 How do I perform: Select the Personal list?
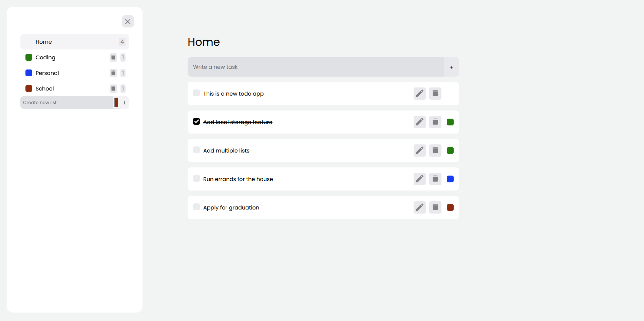pos(47,73)
